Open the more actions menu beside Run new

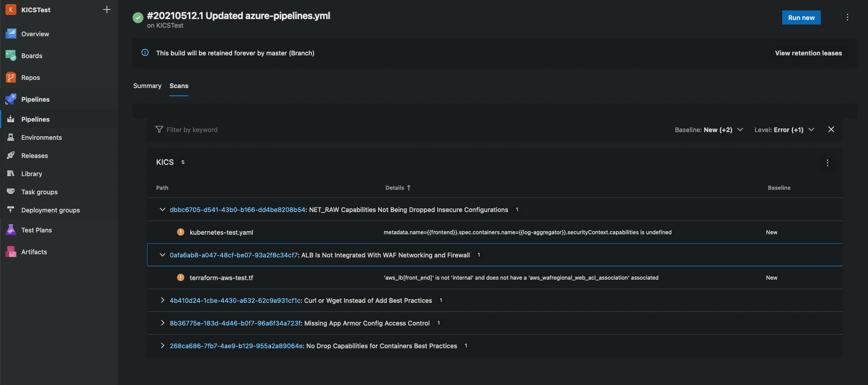pos(848,17)
